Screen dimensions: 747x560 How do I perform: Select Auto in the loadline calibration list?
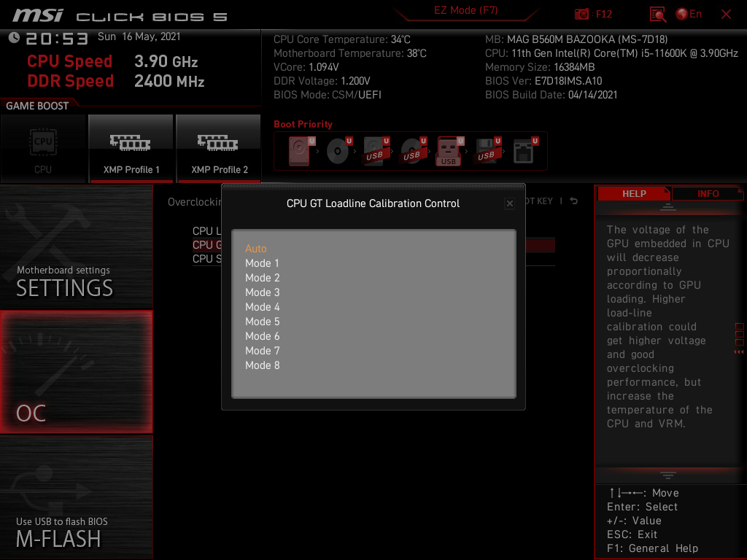pos(256,249)
